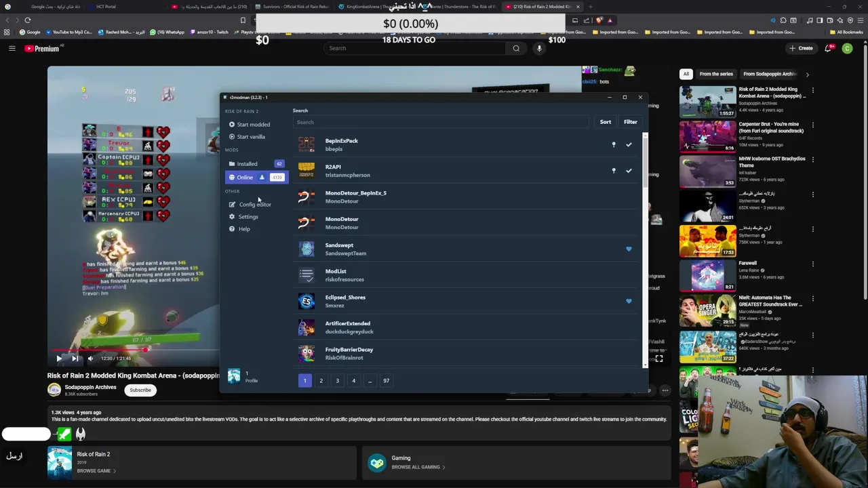The width and height of the screenshot is (868, 488).
Task: Go to page 3 of online mods
Action: (x=337, y=381)
